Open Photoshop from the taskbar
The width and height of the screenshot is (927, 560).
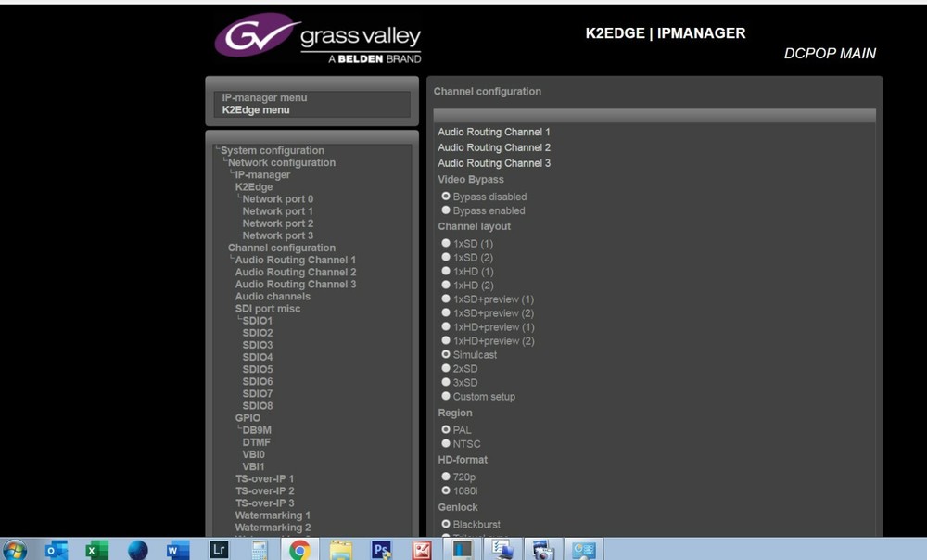coord(380,548)
